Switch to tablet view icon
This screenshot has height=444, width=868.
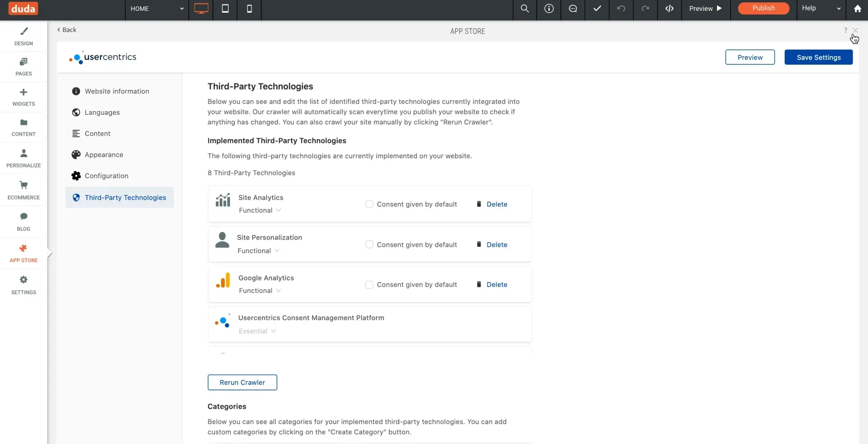click(x=225, y=9)
